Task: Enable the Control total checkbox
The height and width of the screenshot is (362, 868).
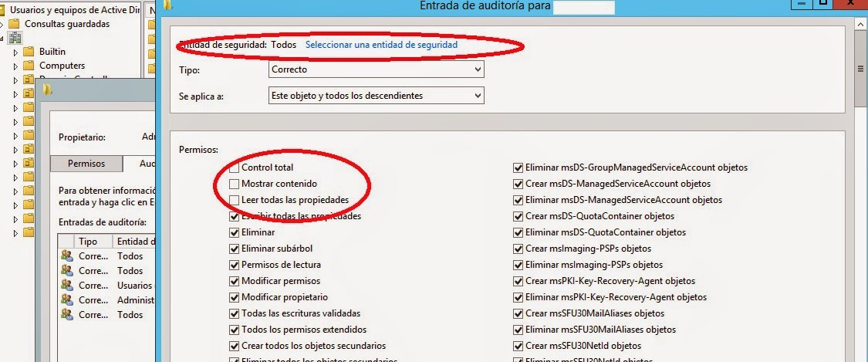Action: [235, 167]
